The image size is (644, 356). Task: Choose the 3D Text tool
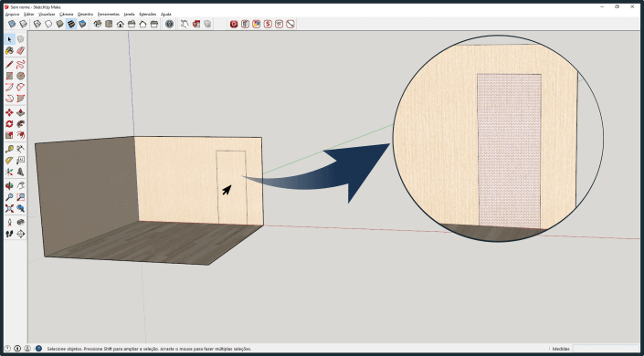click(x=20, y=172)
